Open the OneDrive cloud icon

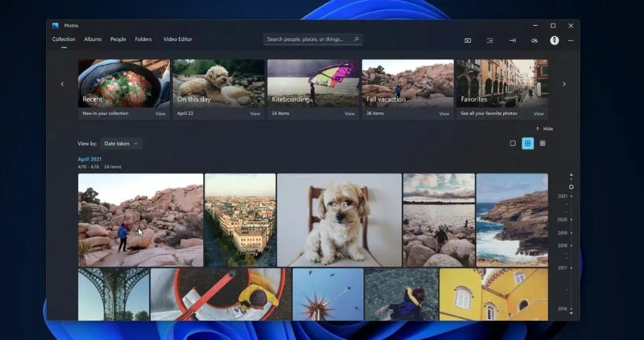[534, 40]
